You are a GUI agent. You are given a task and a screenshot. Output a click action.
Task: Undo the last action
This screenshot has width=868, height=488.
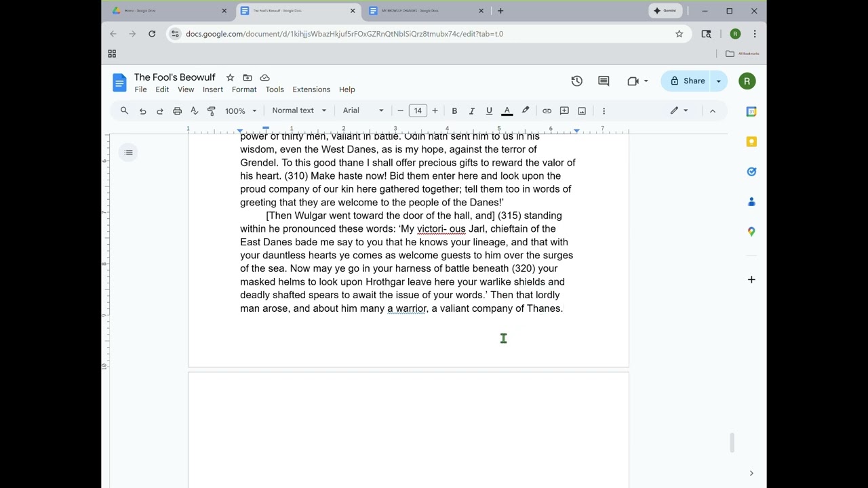(x=142, y=110)
